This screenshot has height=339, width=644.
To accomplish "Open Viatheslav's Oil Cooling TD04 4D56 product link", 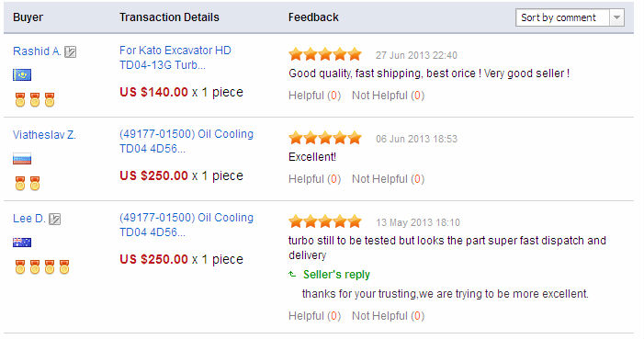I will [x=186, y=141].
